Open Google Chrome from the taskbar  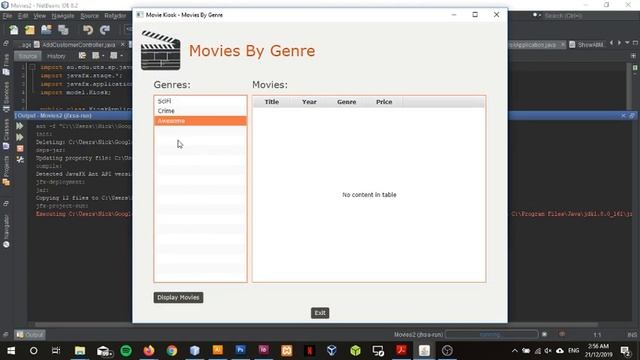172,351
